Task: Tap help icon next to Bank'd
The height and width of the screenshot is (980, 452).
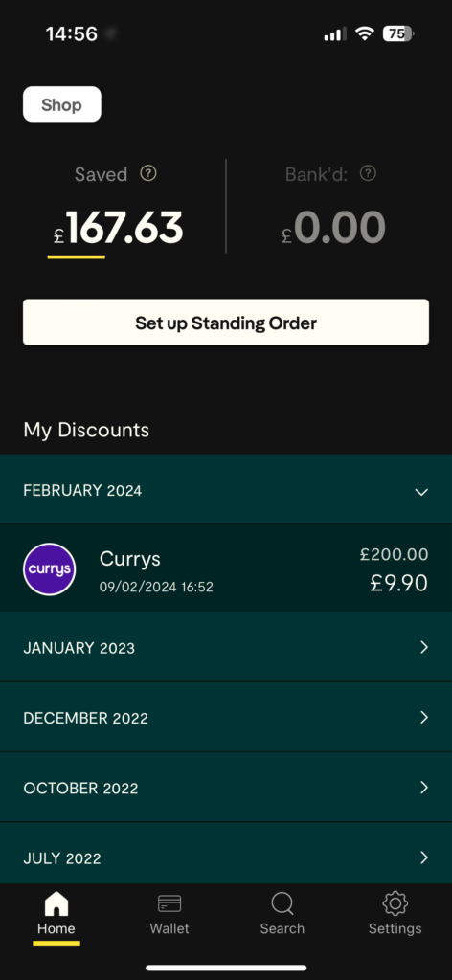Action: pyautogui.click(x=369, y=173)
